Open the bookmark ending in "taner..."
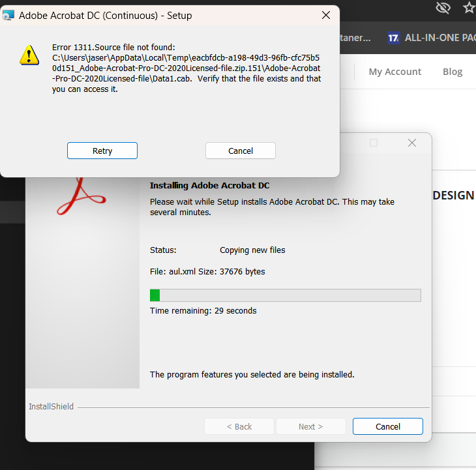The image size is (476, 470). (x=355, y=38)
